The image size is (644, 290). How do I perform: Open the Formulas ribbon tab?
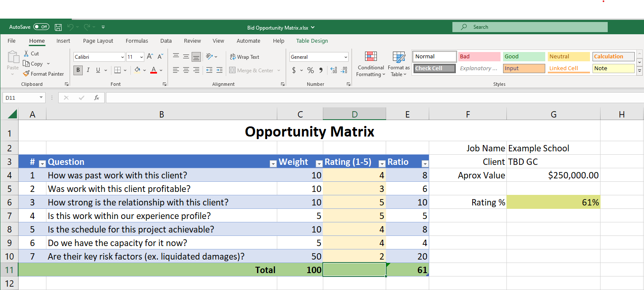(x=137, y=41)
